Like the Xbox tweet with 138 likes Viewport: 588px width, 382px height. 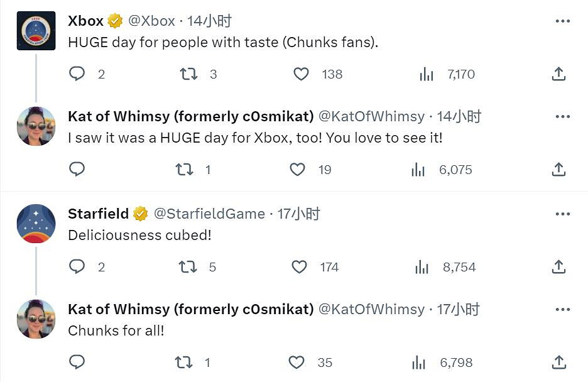302,74
